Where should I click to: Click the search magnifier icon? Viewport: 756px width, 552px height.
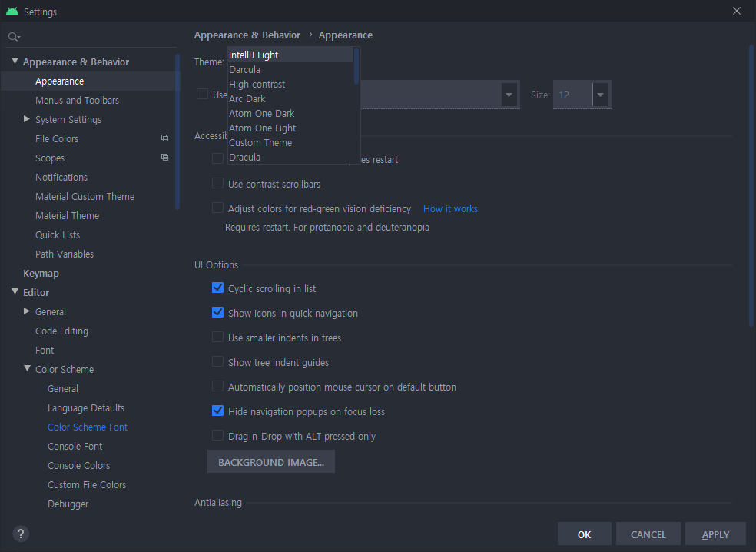click(x=14, y=37)
